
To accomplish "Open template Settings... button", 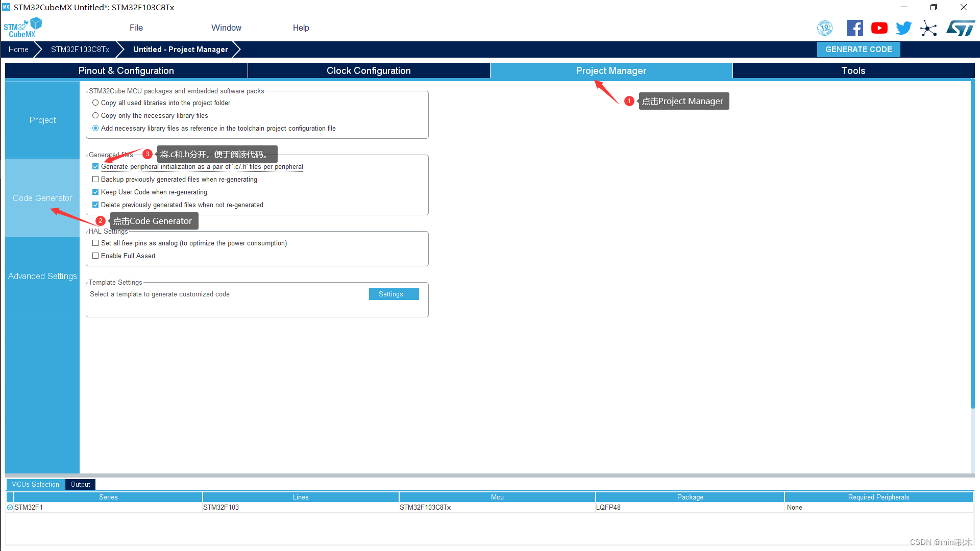I will click(394, 294).
